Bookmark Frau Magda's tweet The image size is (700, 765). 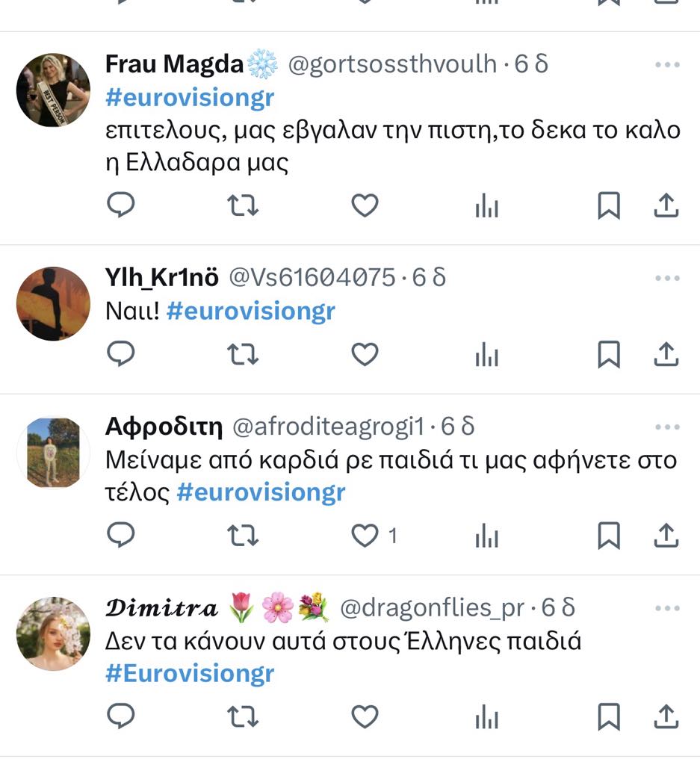pos(609,205)
